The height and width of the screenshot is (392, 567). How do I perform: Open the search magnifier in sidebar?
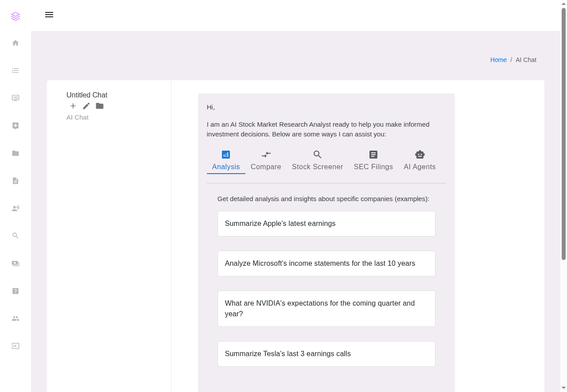[16, 236]
